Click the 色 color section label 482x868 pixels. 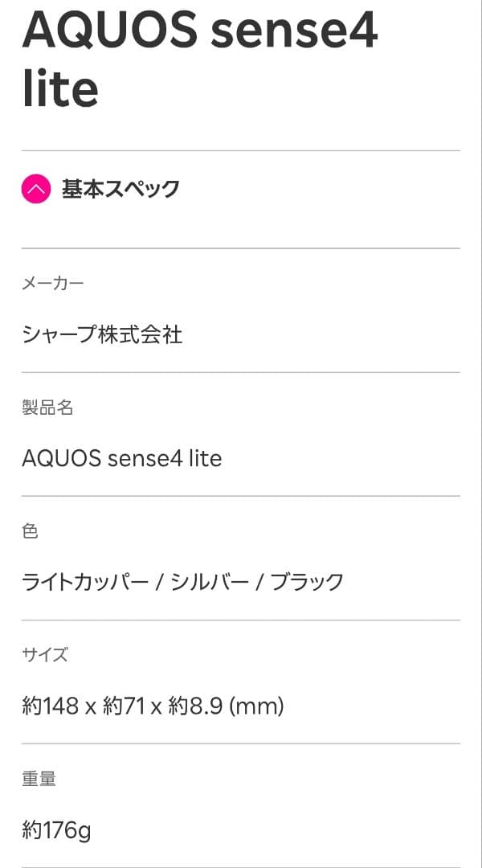[29, 531]
